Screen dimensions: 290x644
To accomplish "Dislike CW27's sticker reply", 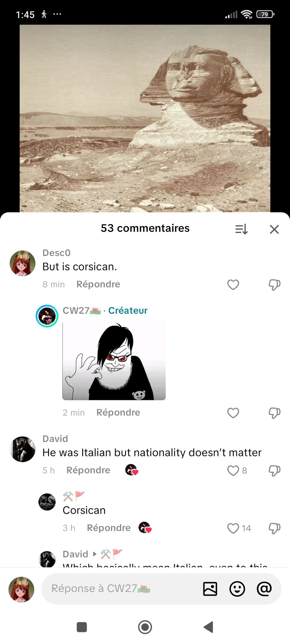I will click(274, 413).
